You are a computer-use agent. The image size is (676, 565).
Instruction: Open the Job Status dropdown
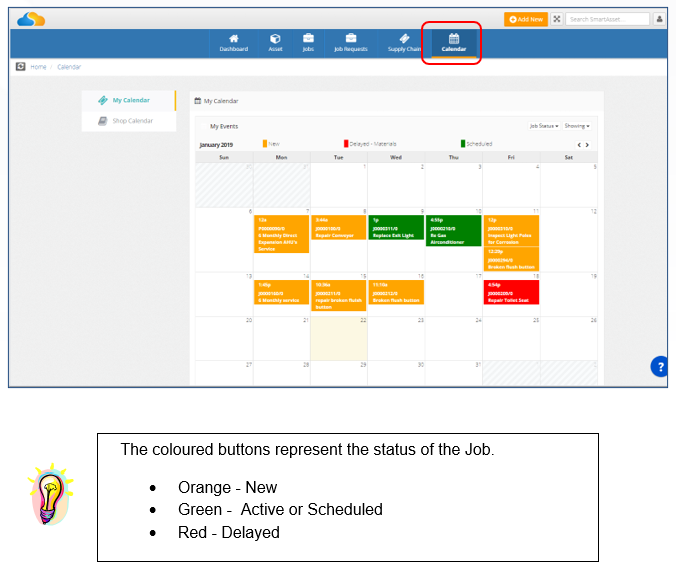pyautogui.click(x=544, y=126)
